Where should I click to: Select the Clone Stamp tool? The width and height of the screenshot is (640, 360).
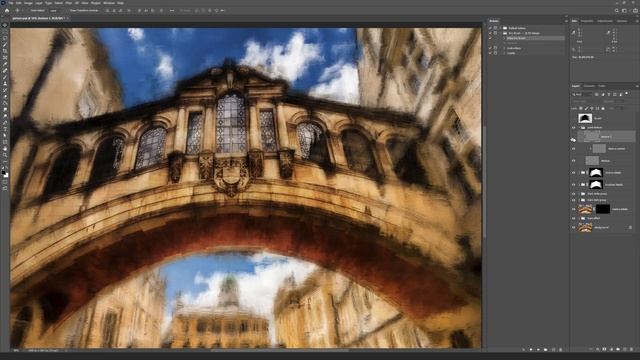tap(5, 84)
